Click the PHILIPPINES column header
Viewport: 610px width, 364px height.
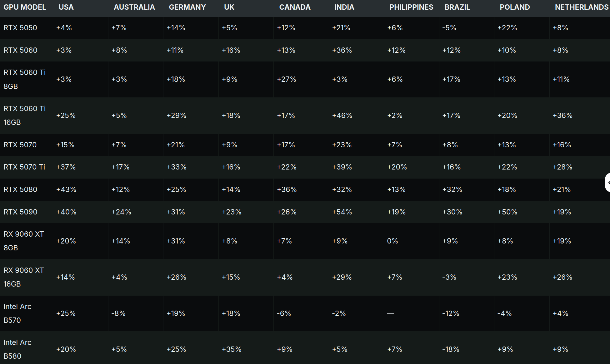pyautogui.click(x=411, y=7)
